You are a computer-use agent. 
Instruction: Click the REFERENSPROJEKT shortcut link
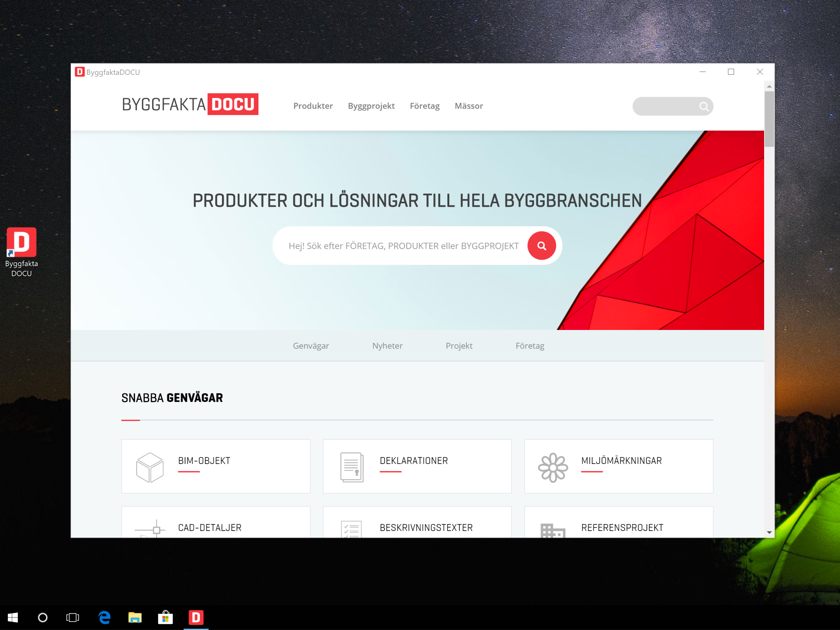coord(622,527)
